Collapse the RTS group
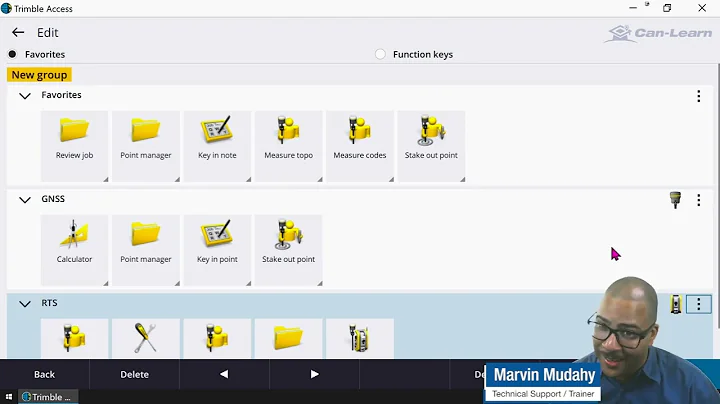This screenshot has width=720, height=404. pos(25,303)
